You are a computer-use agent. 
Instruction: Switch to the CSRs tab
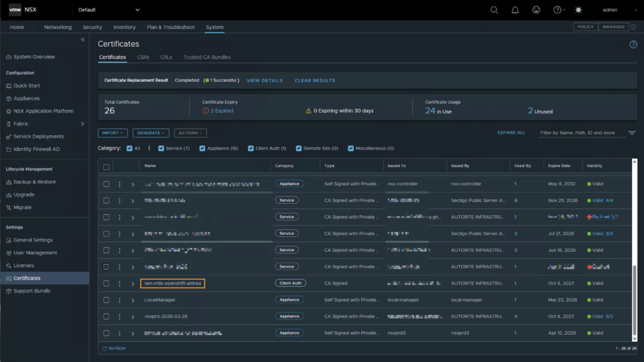click(x=143, y=57)
